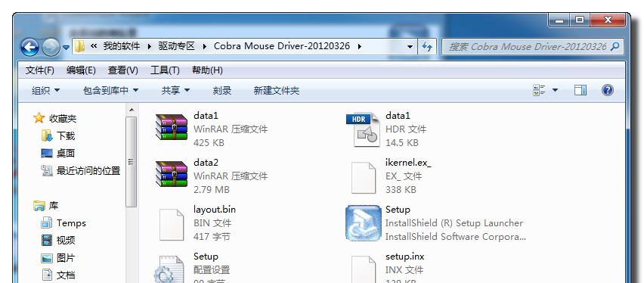This screenshot has width=644, height=283.
Task: Click the change view icon
Action: [x=539, y=90]
